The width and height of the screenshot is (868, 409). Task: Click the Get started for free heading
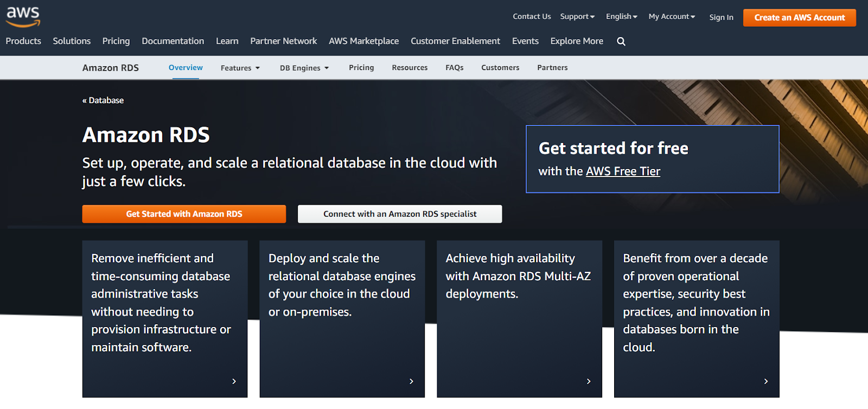[x=614, y=148]
